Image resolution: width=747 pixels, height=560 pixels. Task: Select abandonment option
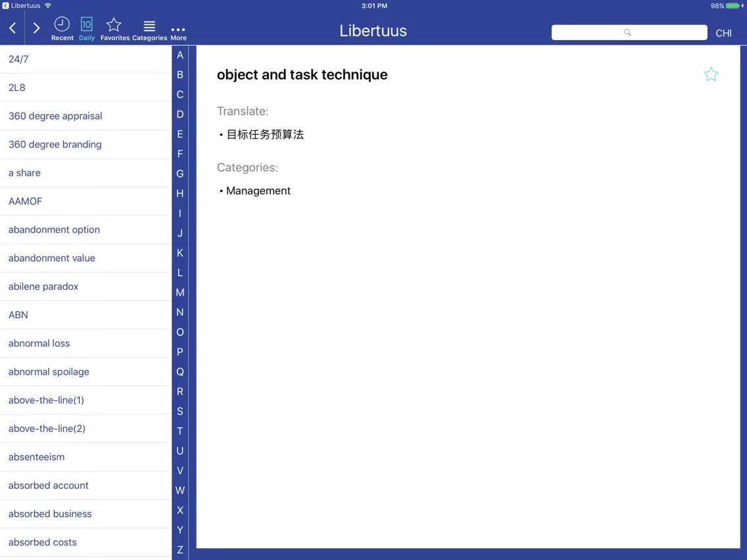click(x=85, y=229)
